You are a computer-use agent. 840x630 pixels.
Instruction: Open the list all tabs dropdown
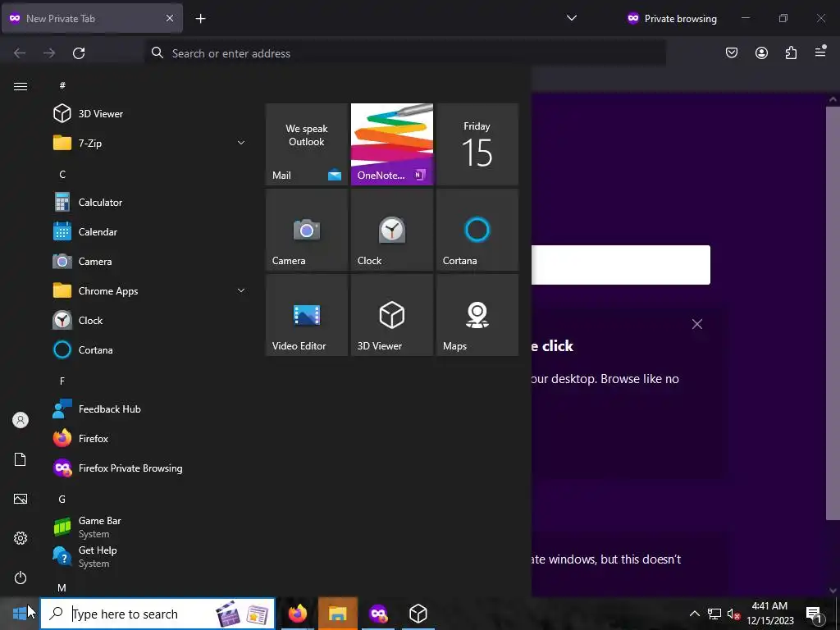(x=572, y=18)
